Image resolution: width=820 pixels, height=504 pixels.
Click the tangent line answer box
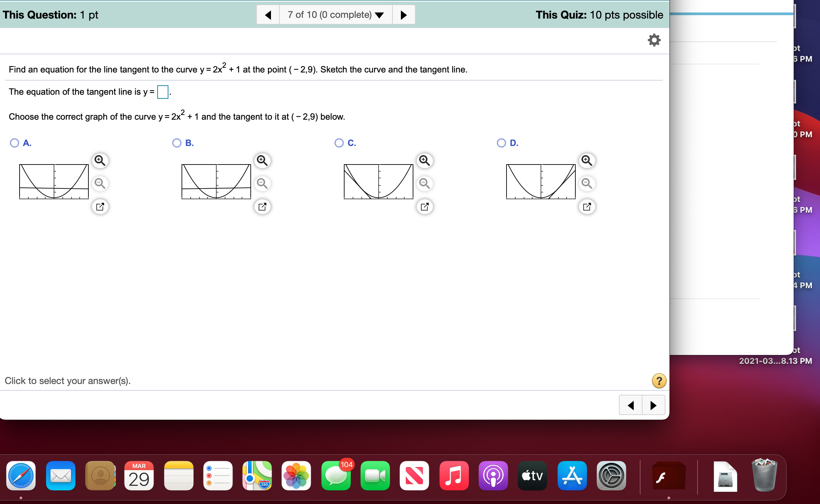(x=162, y=92)
